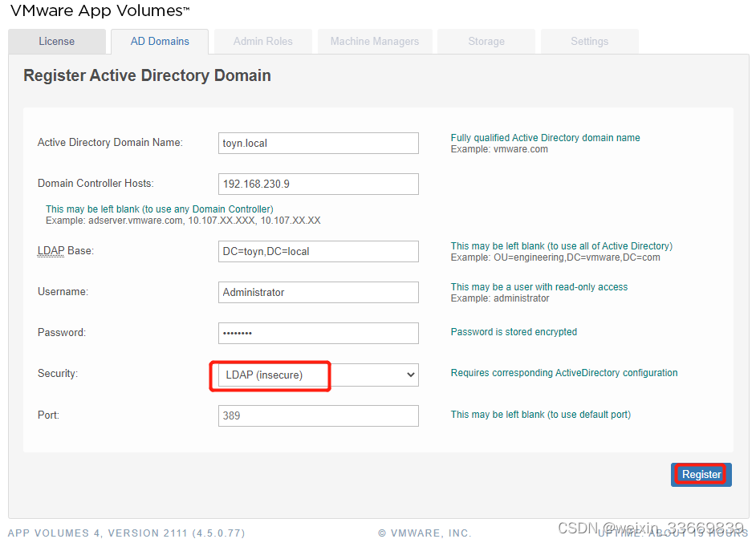Click the 'Port:' label
The image size is (756, 543).
48,415
